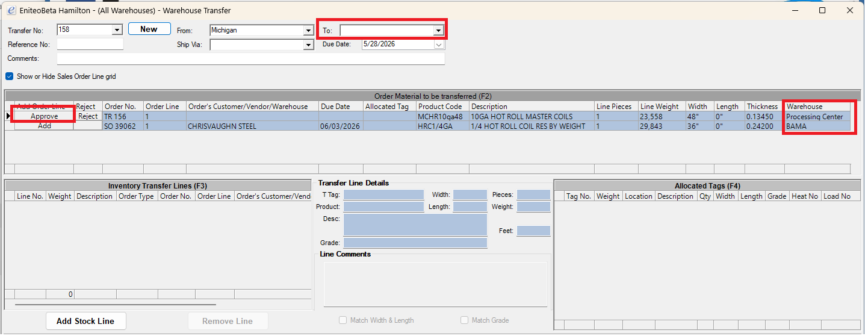Click the Tag No. column header in Allocated Tags
This screenshot has width=868, height=336.
[x=578, y=196]
